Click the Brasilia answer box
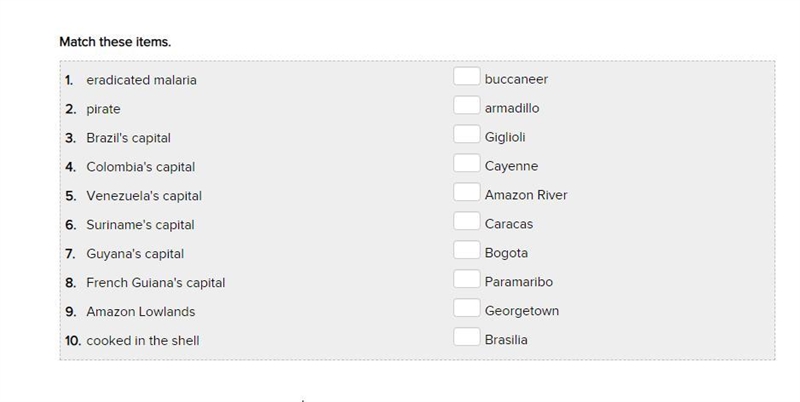Screen dimensions: 800x402 [466, 337]
